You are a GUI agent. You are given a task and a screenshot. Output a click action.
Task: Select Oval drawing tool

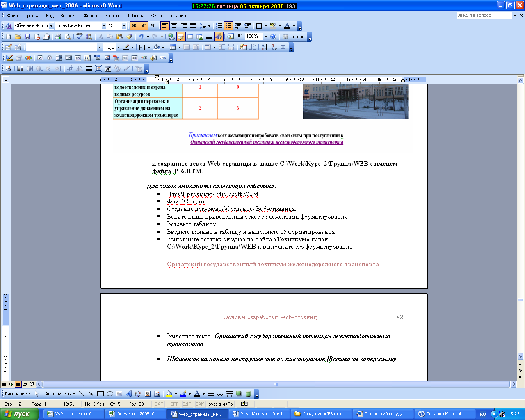110,394
